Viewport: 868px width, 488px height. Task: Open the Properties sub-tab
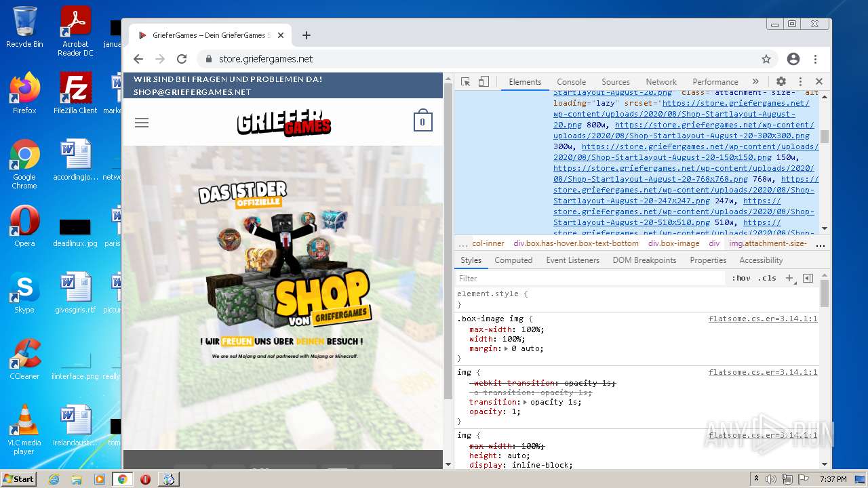pos(708,260)
